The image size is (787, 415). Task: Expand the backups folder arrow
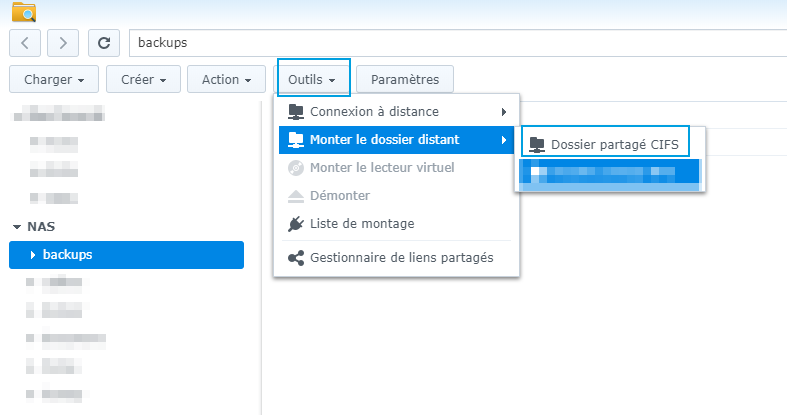[x=33, y=255]
